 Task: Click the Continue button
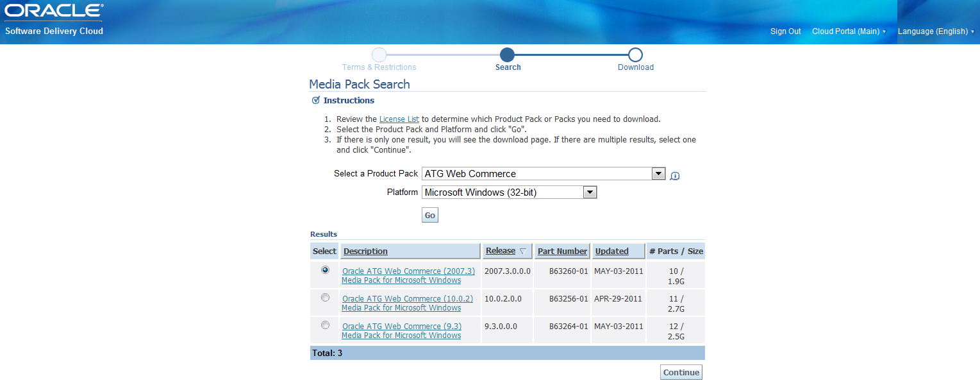pyautogui.click(x=681, y=373)
